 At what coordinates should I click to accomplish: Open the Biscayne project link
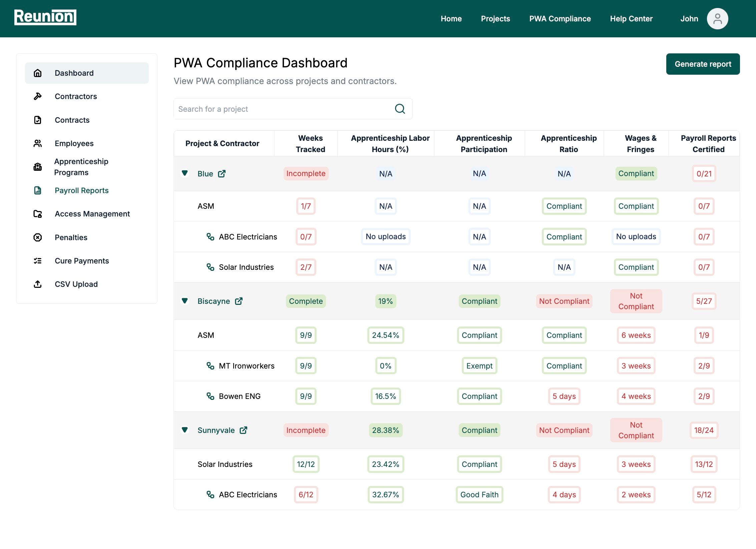(x=214, y=301)
